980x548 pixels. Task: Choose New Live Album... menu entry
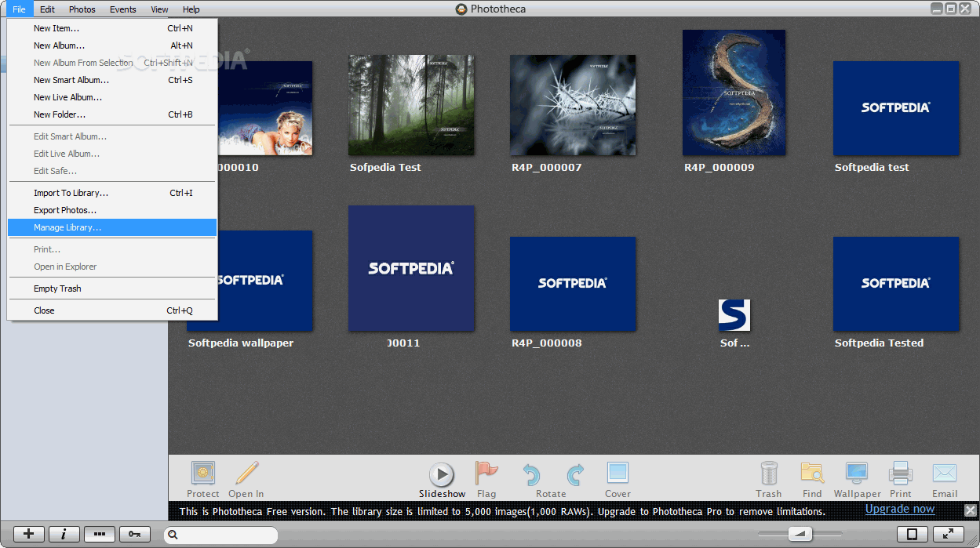(x=112, y=97)
